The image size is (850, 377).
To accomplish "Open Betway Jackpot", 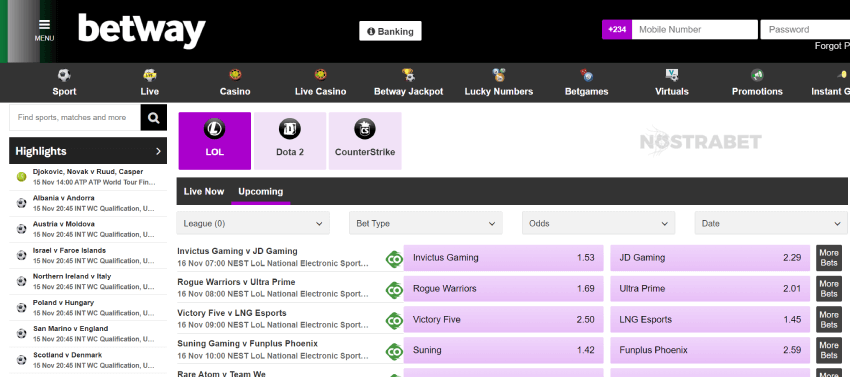I will pyautogui.click(x=409, y=82).
